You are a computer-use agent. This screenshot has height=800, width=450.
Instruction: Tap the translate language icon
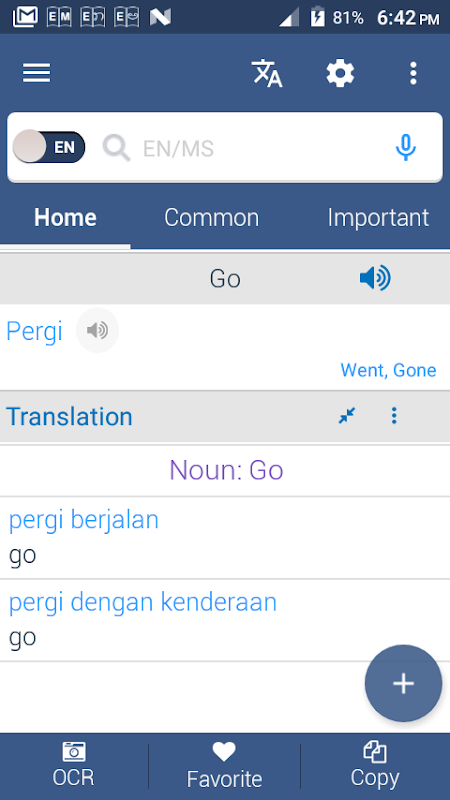click(x=267, y=73)
